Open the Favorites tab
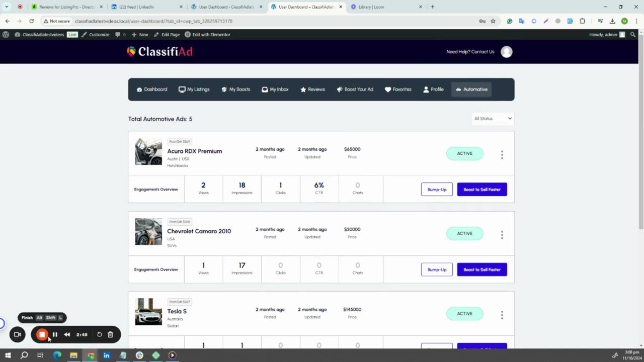The width and height of the screenshot is (644, 362). click(398, 89)
